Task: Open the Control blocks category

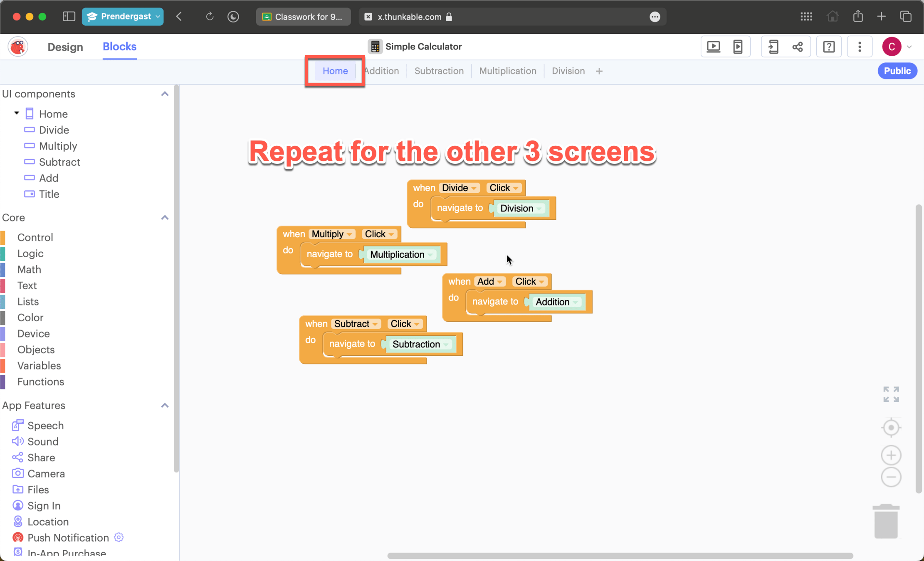Action: point(35,237)
